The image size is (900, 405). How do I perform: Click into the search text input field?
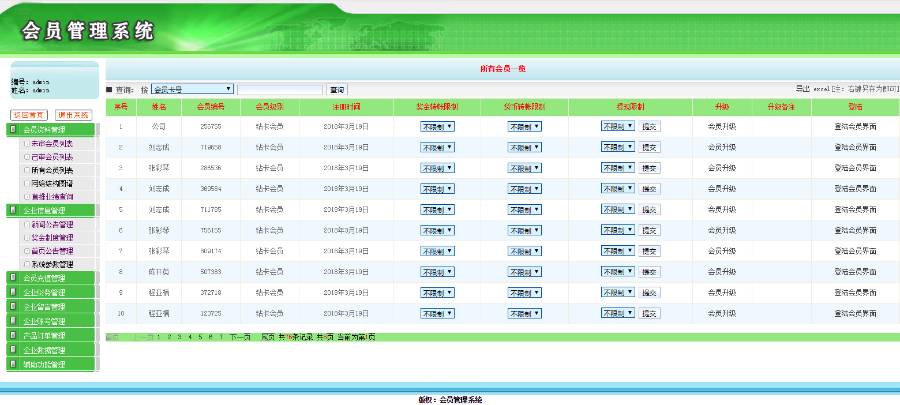(x=280, y=89)
